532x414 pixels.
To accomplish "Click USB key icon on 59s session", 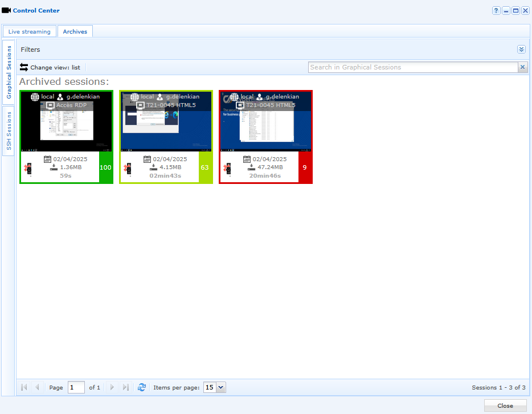I will (x=28, y=169).
